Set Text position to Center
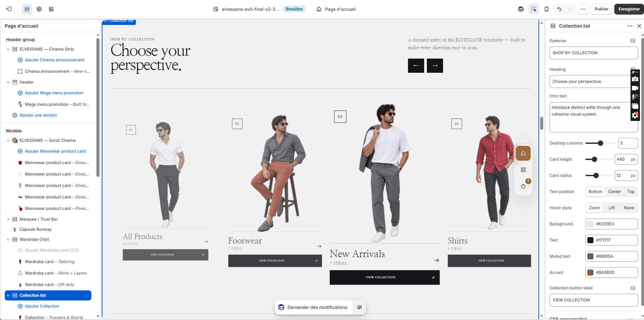This screenshot has width=644, height=320. pos(615,192)
